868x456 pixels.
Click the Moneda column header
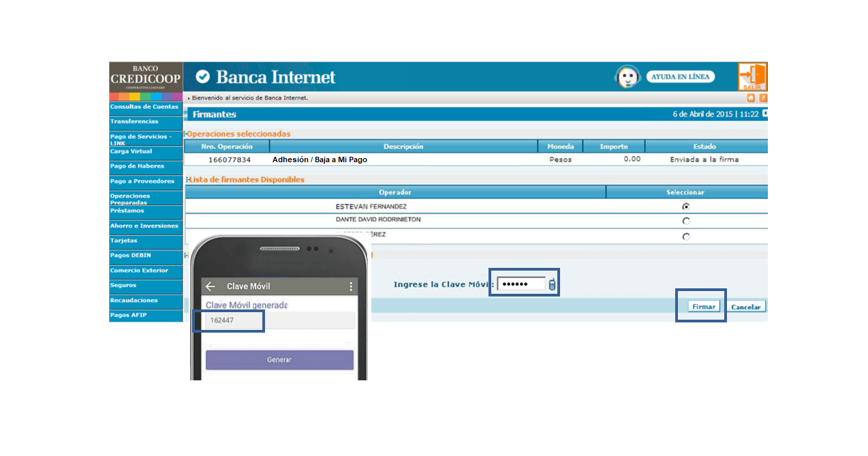(561, 147)
